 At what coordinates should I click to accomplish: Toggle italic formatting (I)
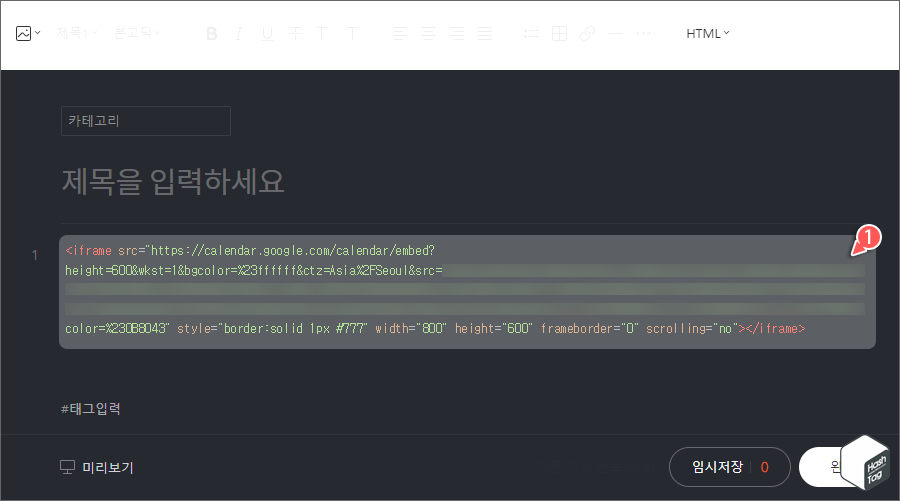coord(239,34)
